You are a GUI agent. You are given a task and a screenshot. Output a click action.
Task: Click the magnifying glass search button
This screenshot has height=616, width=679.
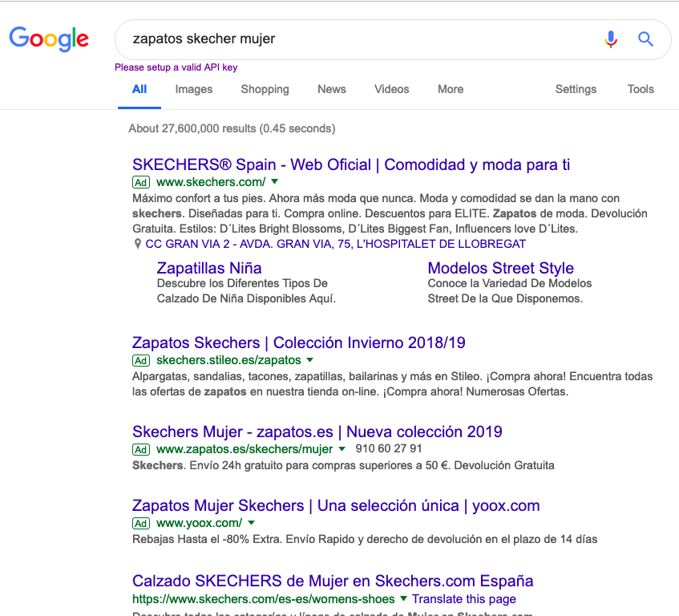[x=645, y=39]
